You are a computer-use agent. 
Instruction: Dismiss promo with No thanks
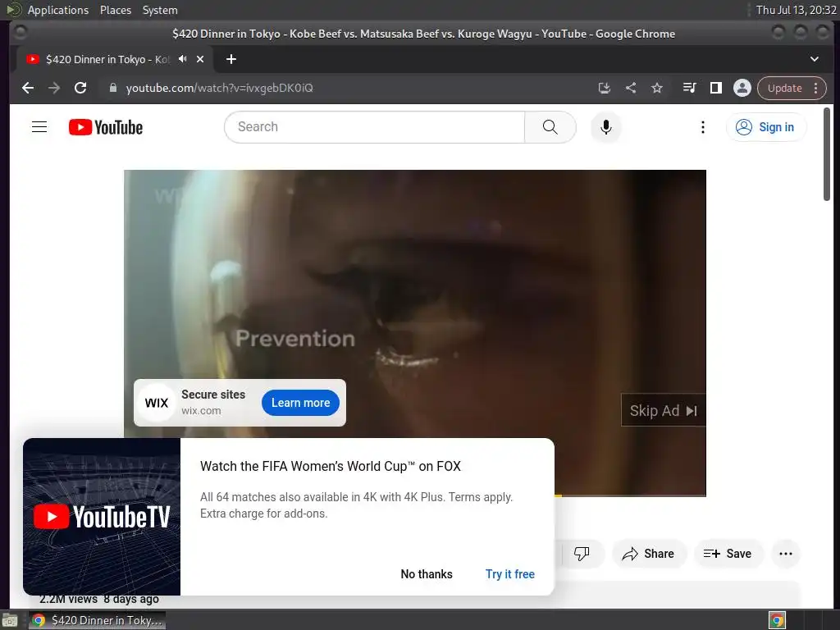pos(427,573)
